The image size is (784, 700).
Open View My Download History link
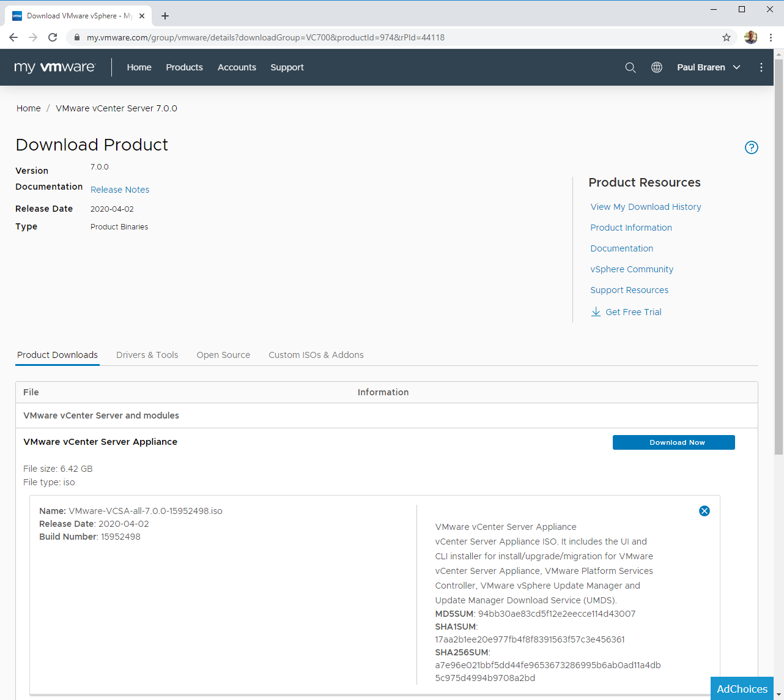click(x=646, y=207)
